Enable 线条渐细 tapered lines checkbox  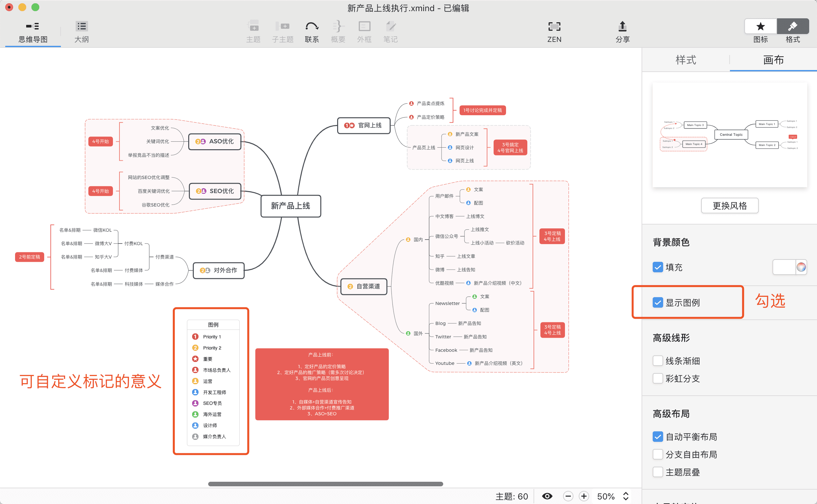[657, 360]
